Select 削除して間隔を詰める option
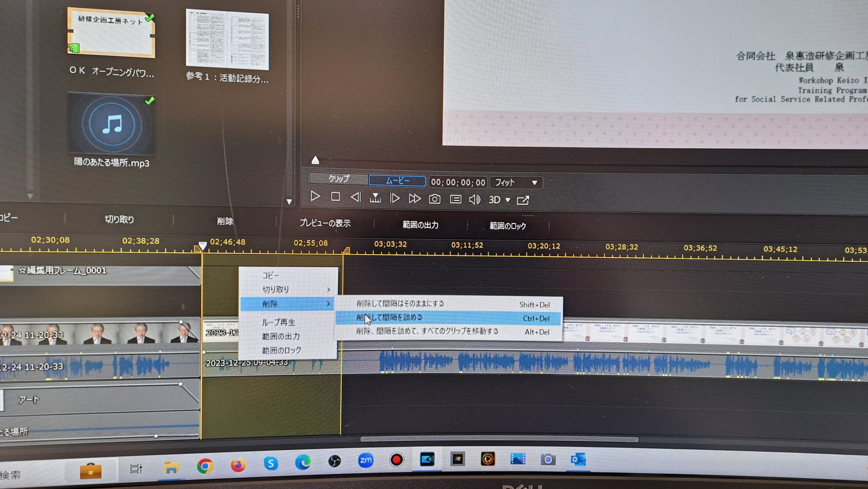868x489 pixels. tap(448, 318)
